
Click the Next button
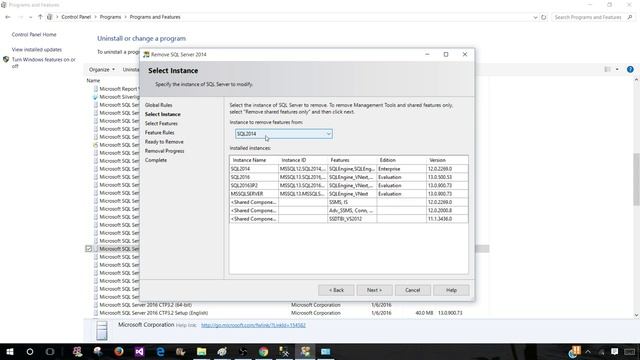[x=374, y=290]
